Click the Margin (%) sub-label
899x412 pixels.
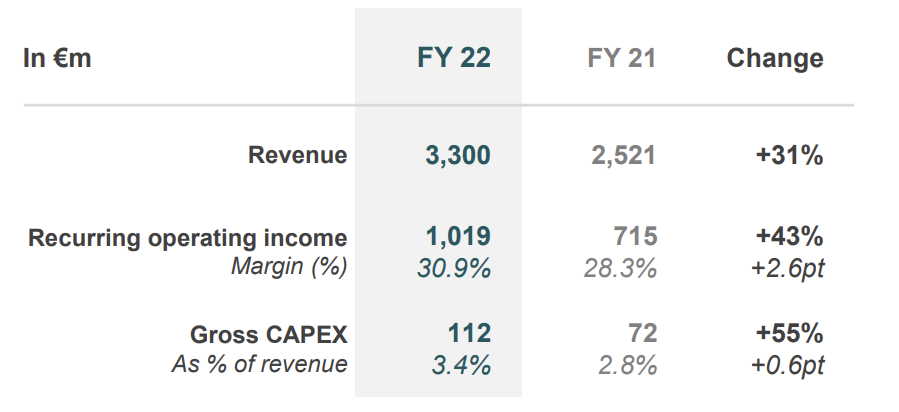pos(289,267)
